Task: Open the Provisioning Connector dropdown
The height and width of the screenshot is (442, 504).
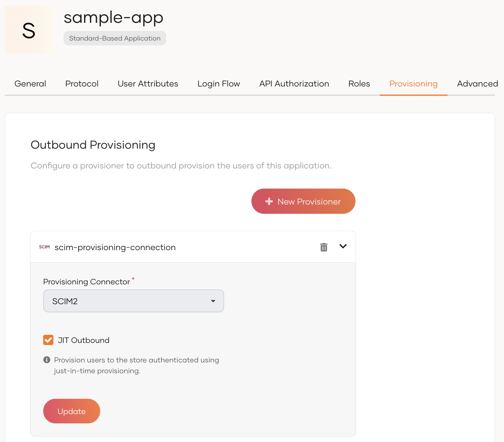Action: (133, 301)
